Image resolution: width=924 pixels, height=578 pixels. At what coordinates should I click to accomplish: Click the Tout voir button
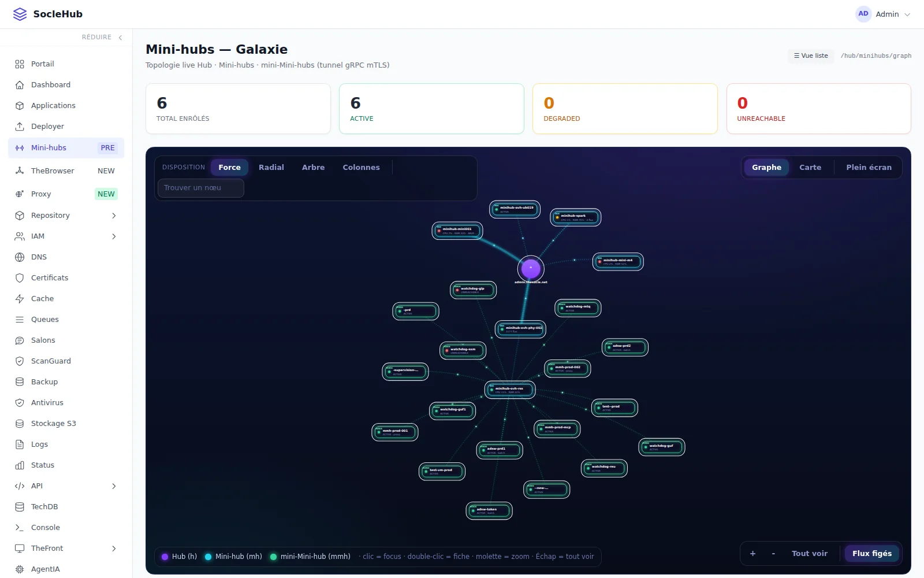809,554
